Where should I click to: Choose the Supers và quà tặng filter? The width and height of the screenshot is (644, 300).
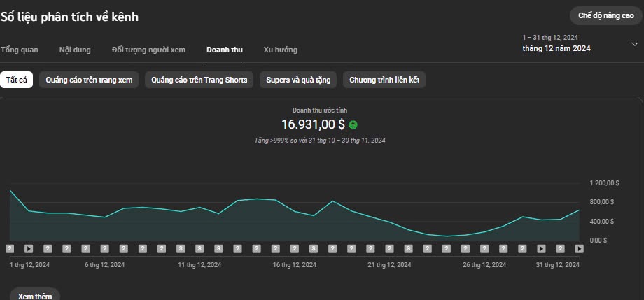[x=298, y=80]
